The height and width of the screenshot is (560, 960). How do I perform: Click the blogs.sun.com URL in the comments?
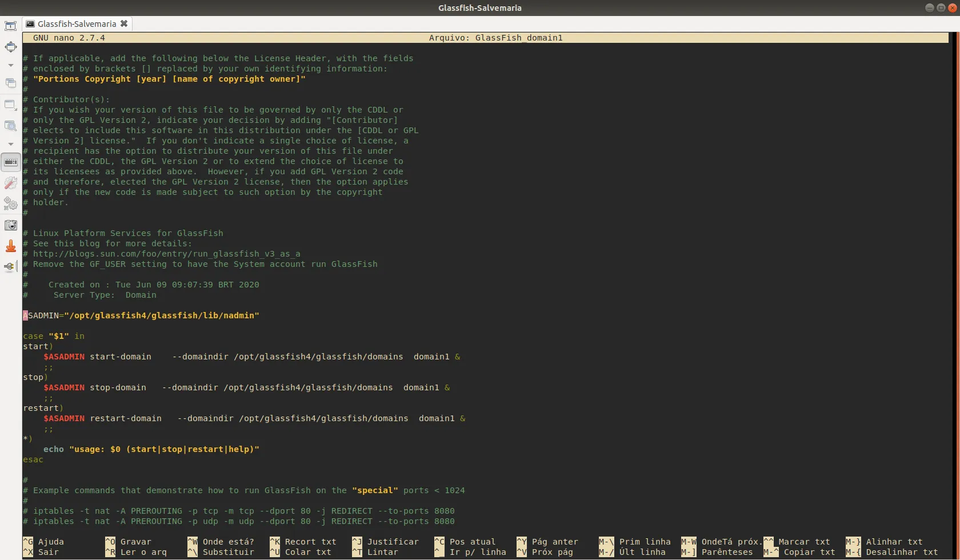pyautogui.click(x=166, y=254)
